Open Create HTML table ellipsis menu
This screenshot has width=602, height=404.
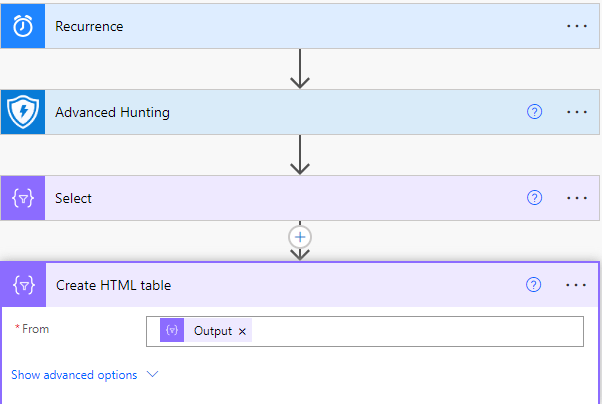(577, 285)
